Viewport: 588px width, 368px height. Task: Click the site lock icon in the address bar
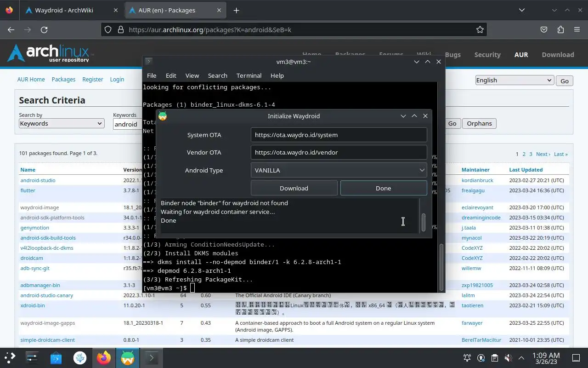click(121, 29)
